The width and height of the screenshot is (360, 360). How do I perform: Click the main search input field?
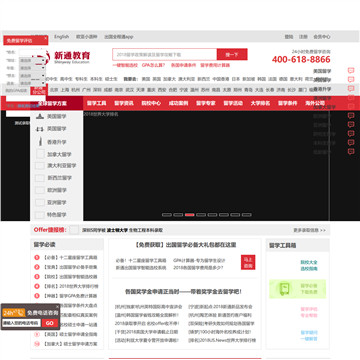pos(165,54)
